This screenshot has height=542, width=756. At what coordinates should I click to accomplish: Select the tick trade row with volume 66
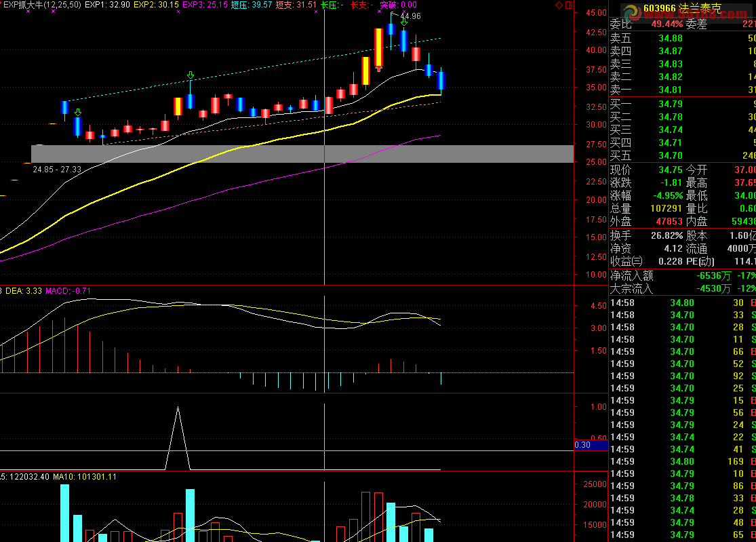(683, 351)
